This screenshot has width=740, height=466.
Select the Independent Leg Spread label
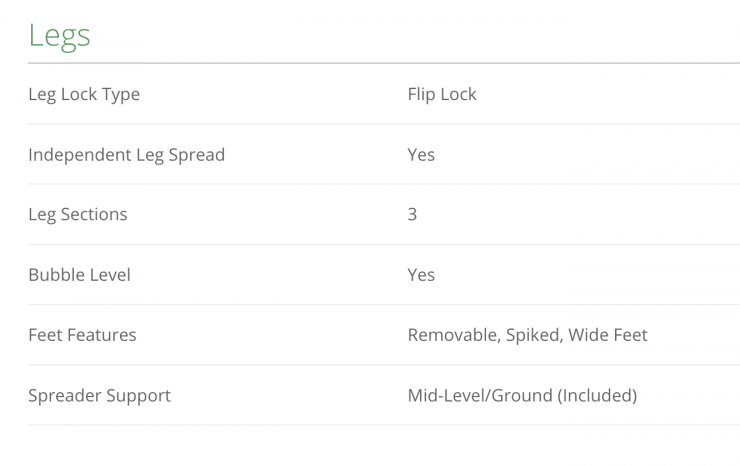[126, 155]
